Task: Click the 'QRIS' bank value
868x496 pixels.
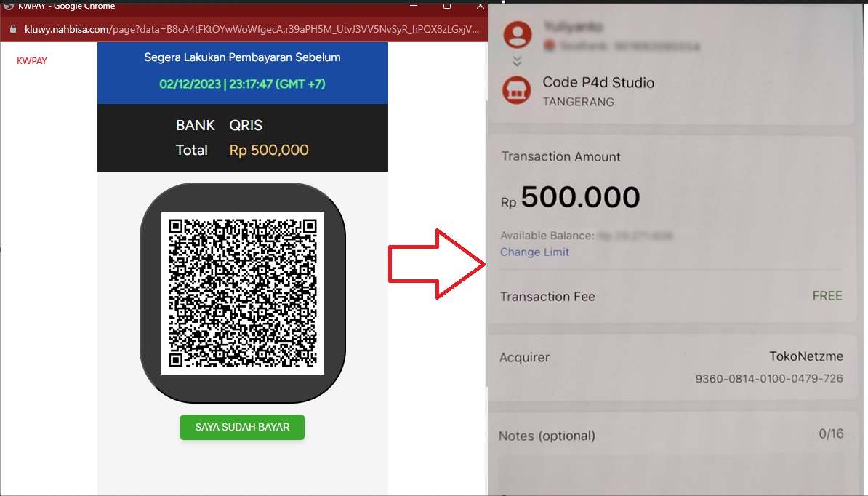Action: tap(246, 125)
